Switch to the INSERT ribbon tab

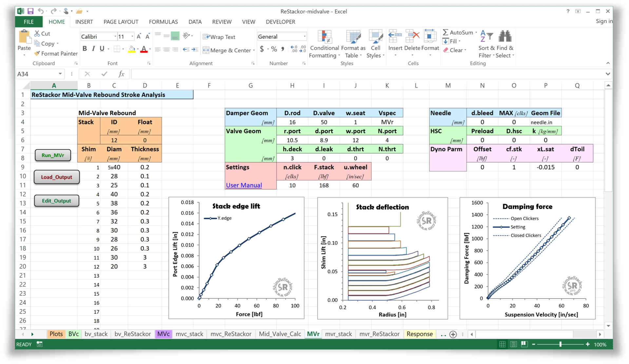84,22
